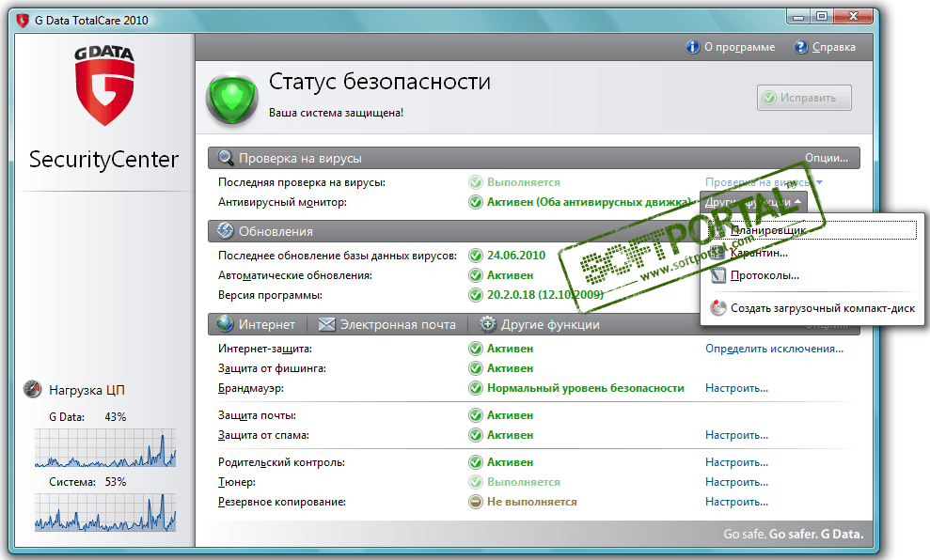Click the Система: 53% load value
The width and height of the screenshot is (930, 560).
click(x=115, y=482)
